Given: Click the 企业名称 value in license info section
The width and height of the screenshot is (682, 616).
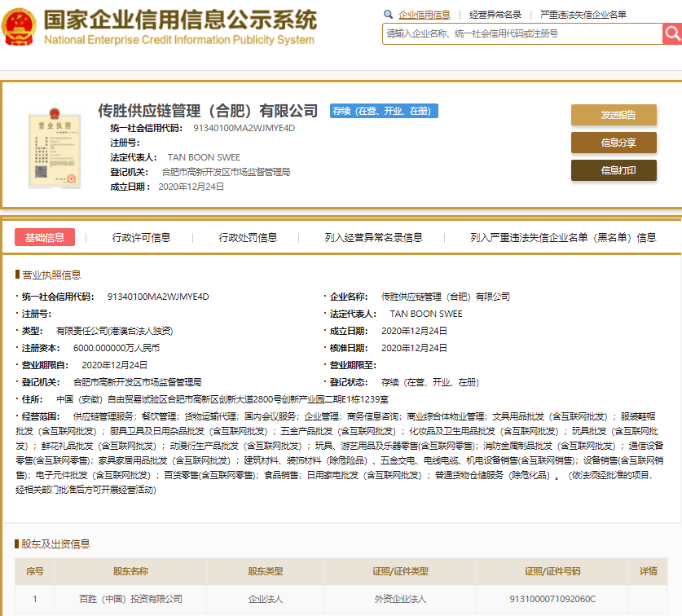Looking at the screenshot, I should click(x=446, y=297).
